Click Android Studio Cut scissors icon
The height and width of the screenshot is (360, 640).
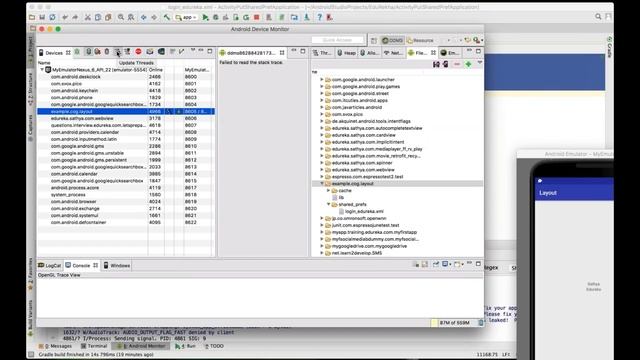point(87,17)
